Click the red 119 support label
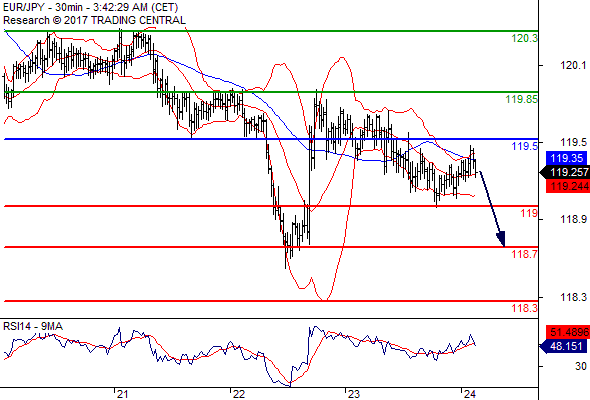The width and height of the screenshot is (590, 400). pyautogui.click(x=529, y=213)
